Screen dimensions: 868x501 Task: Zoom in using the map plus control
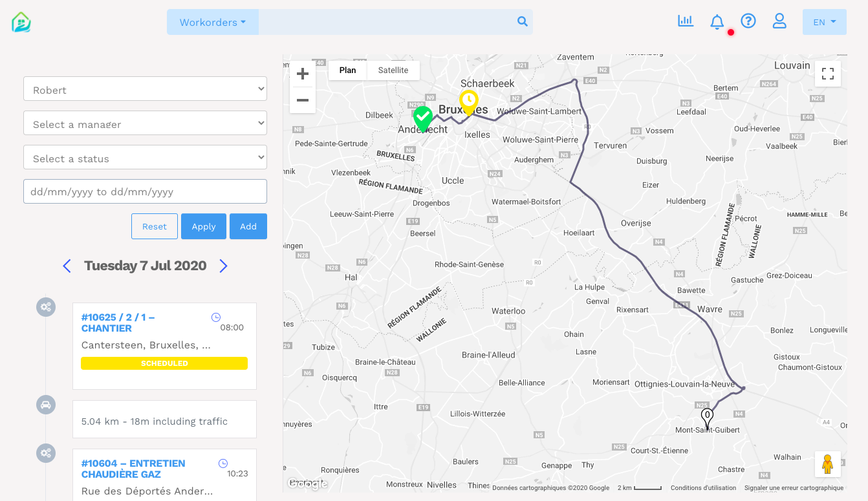(302, 74)
